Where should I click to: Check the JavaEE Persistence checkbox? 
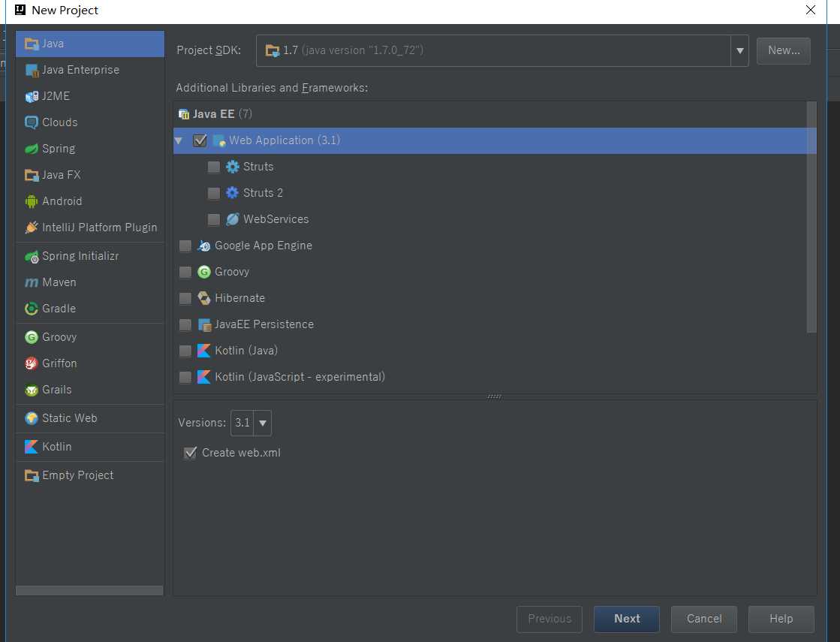185,324
